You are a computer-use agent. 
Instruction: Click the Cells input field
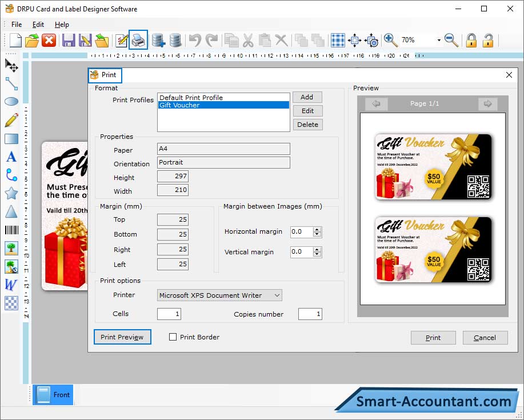169,314
